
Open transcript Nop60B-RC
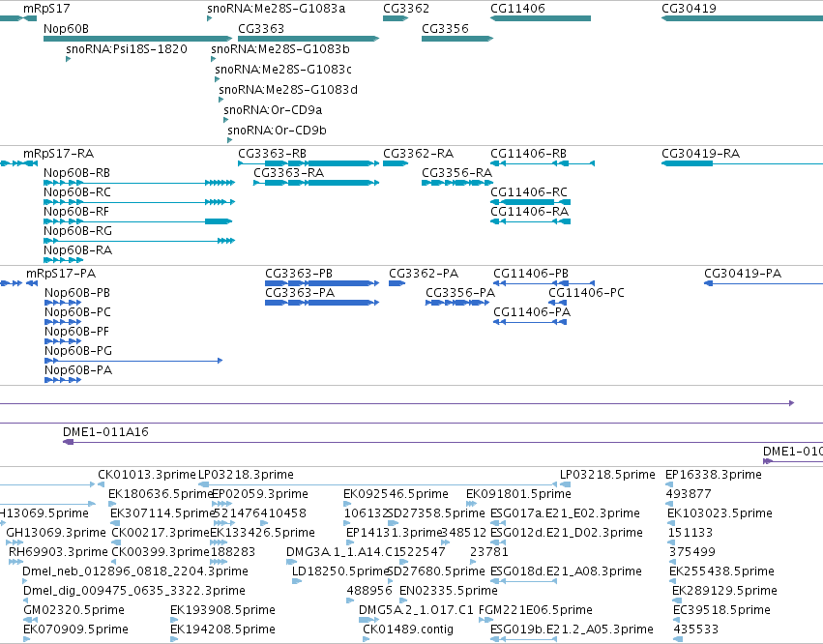77,192
